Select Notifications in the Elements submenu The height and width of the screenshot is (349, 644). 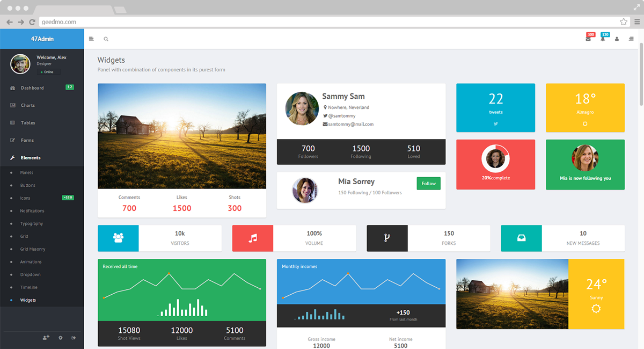(32, 211)
